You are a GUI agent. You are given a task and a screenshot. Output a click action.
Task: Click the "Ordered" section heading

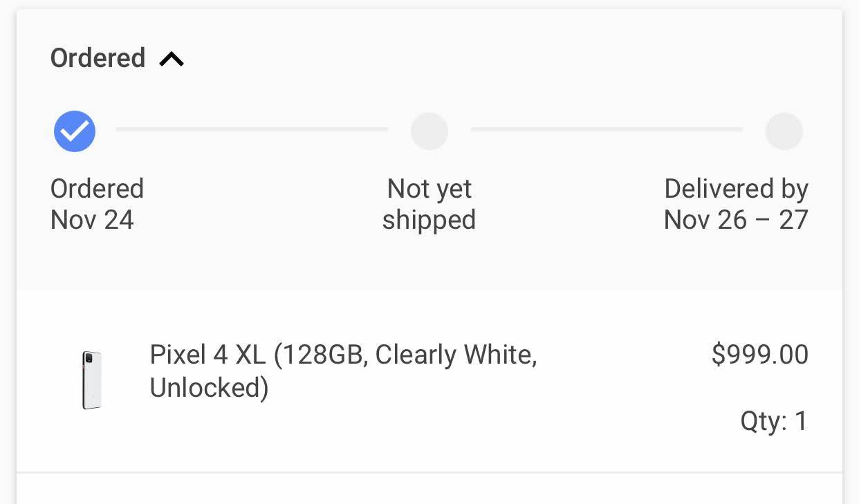(98, 58)
